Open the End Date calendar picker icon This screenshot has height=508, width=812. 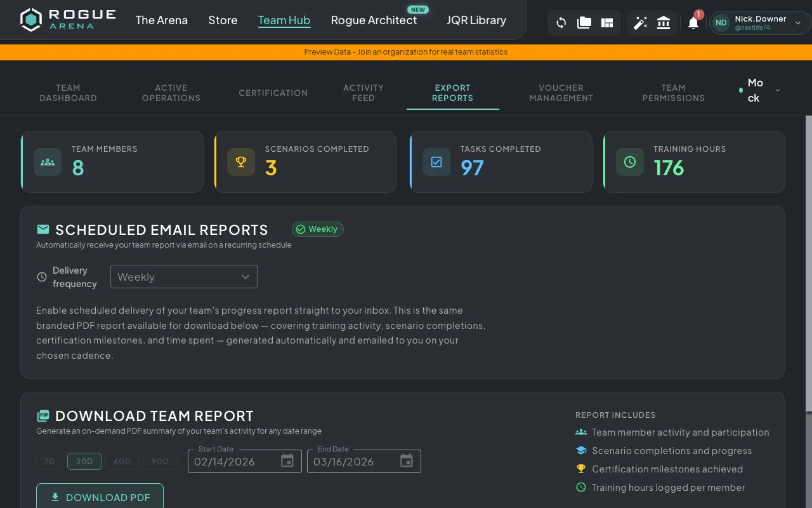(x=407, y=461)
